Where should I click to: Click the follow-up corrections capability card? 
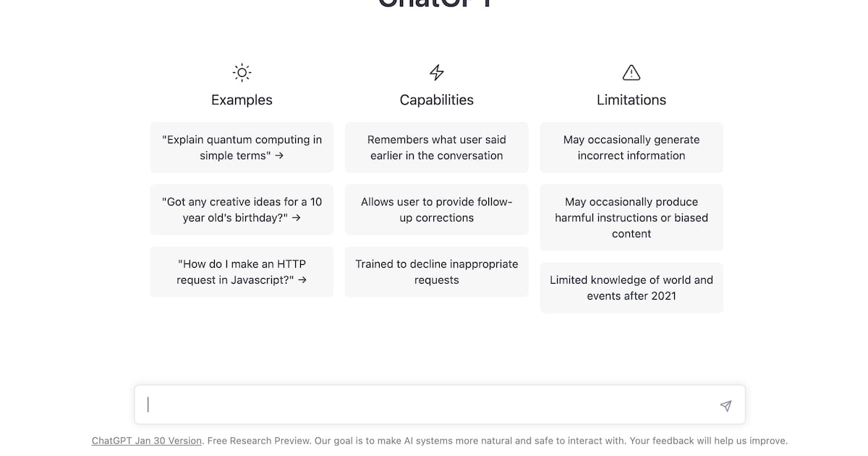[437, 210]
